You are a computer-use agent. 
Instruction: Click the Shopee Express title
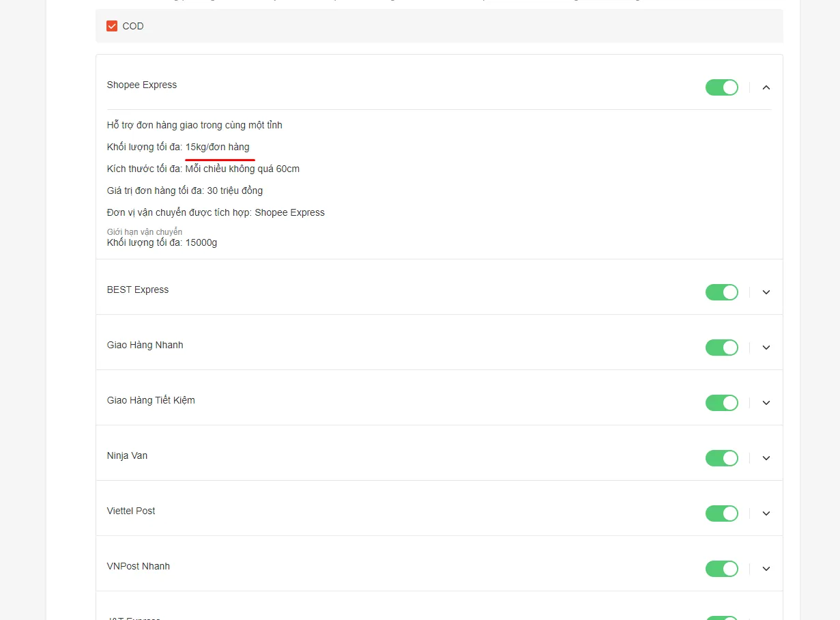pos(142,85)
